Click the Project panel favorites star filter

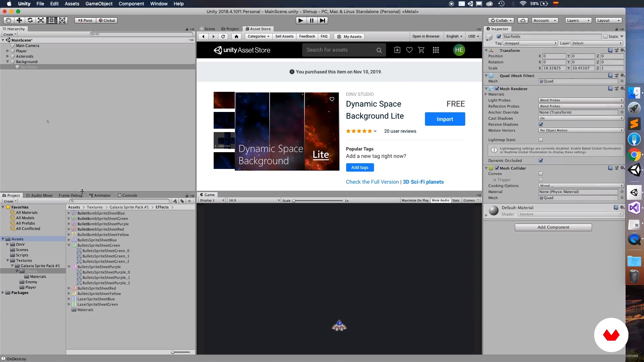tap(190, 201)
